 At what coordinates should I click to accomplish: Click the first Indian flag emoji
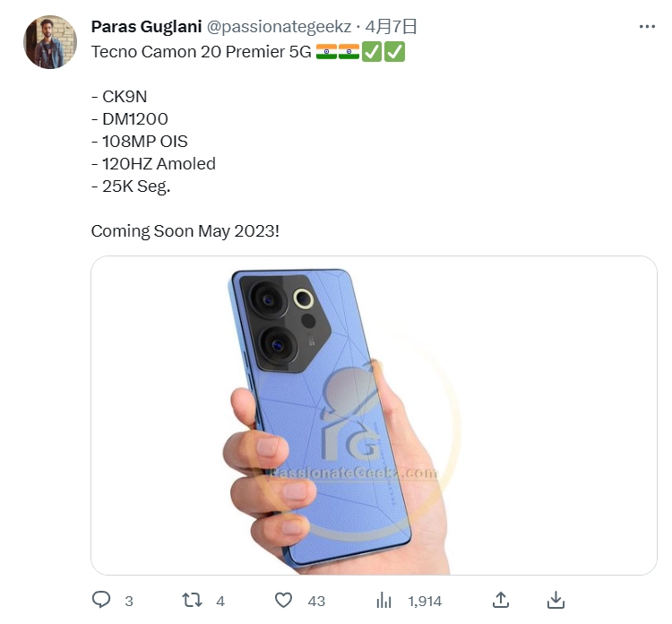[326, 52]
